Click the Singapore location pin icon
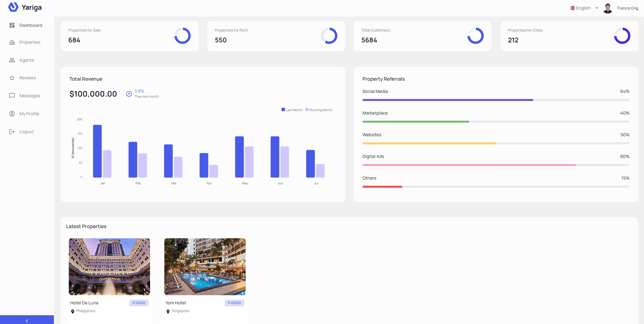This screenshot has height=324, width=644. 168,311
